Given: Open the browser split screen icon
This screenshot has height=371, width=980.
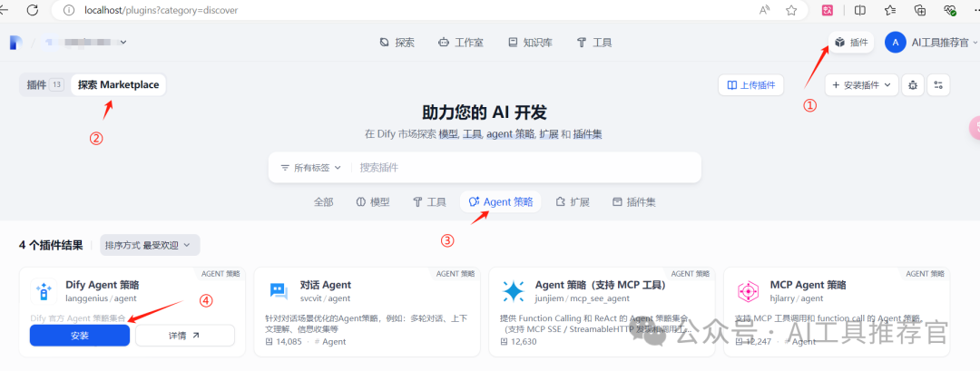Looking at the screenshot, I should tap(860, 10).
